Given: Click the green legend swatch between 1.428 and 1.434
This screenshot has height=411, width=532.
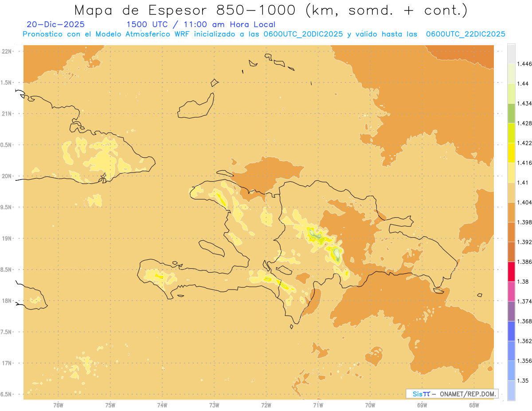Looking at the screenshot, I should point(511,113).
